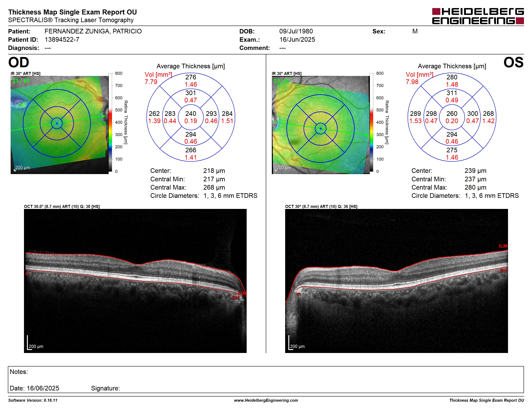This screenshot has height=411, width=532.
Task: Click OD inner right thickness 293
Action: (211, 114)
